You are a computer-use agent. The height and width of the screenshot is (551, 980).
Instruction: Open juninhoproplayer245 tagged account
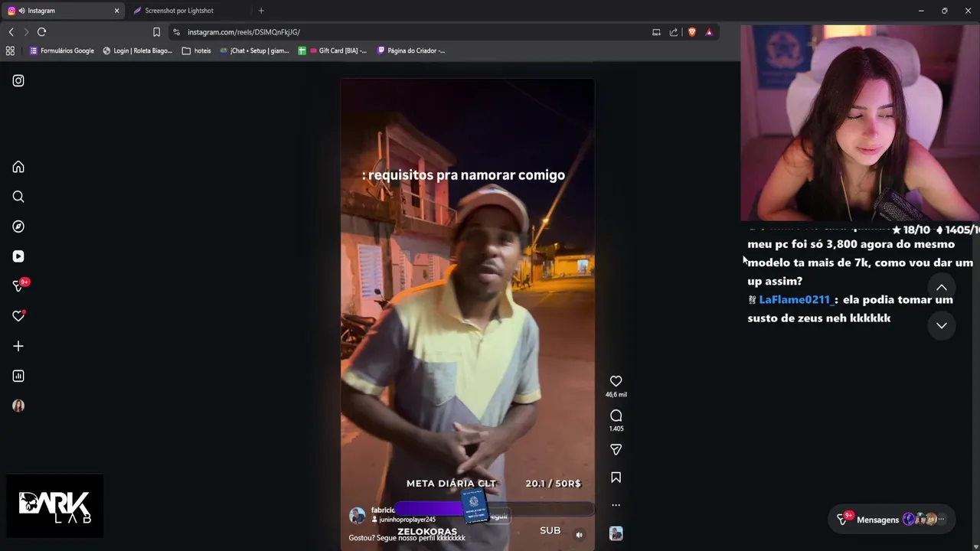click(x=407, y=520)
